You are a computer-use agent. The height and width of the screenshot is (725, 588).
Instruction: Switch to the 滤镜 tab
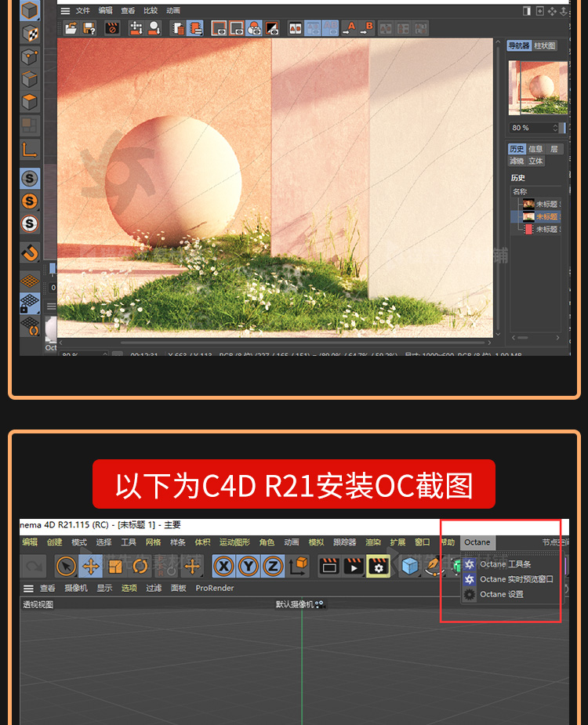coord(517,161)
